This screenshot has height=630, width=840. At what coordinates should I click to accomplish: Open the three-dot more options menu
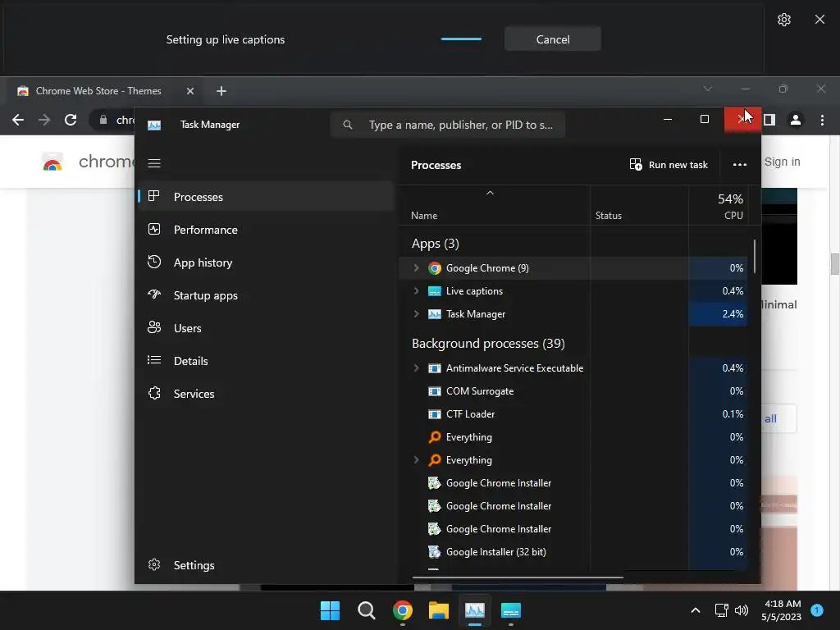(x=740, y=164)
